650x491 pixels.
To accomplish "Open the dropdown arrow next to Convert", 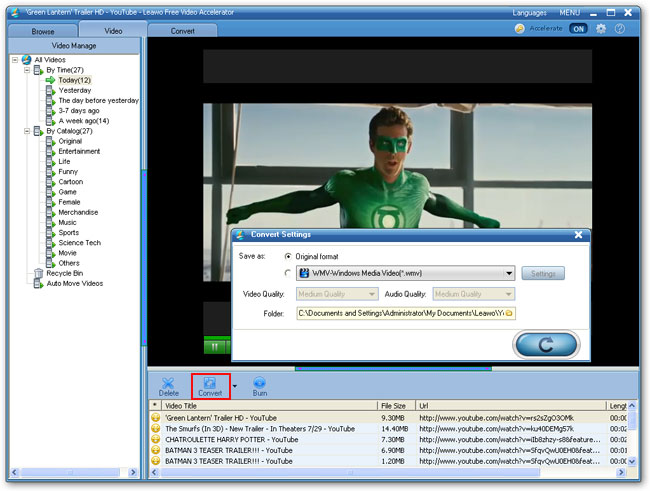I will (235, 386).
